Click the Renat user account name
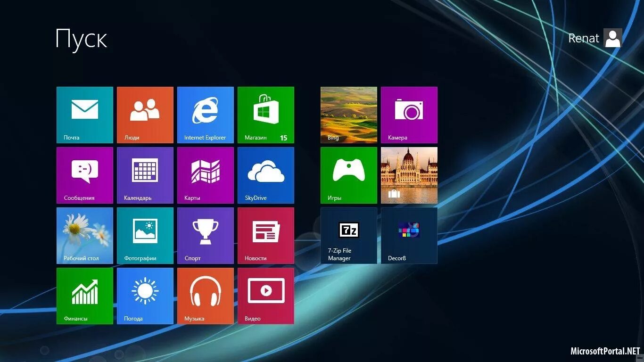The image size is (644, 362). click(x=584, y=38)
